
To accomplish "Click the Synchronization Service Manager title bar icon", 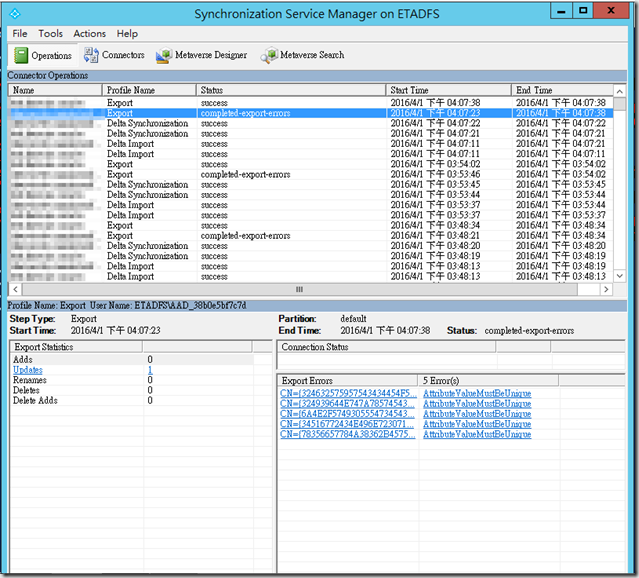I will pos(16,12).
